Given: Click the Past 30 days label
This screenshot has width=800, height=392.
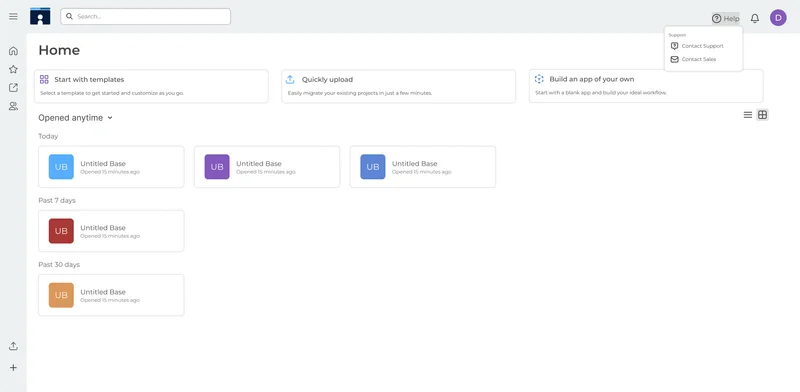Looking at the screenshot, I should 59,264.
